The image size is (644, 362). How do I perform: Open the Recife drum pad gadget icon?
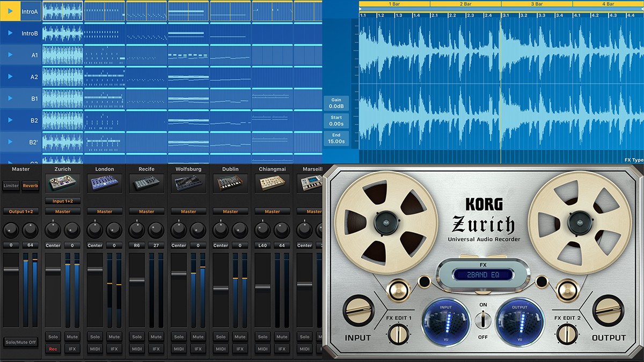[147, 184]
